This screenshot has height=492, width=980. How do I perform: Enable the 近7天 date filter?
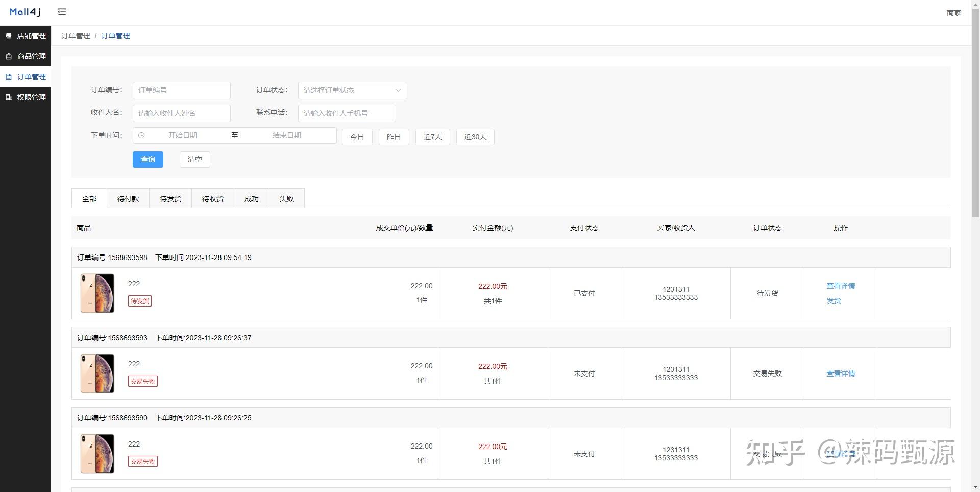(x=432, y=136)
